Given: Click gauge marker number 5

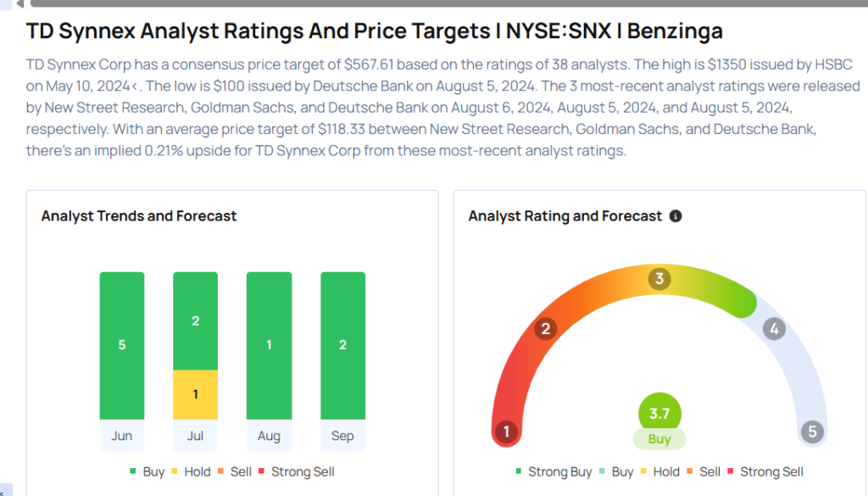Looking at the screenshot, I should coord(812,432).
